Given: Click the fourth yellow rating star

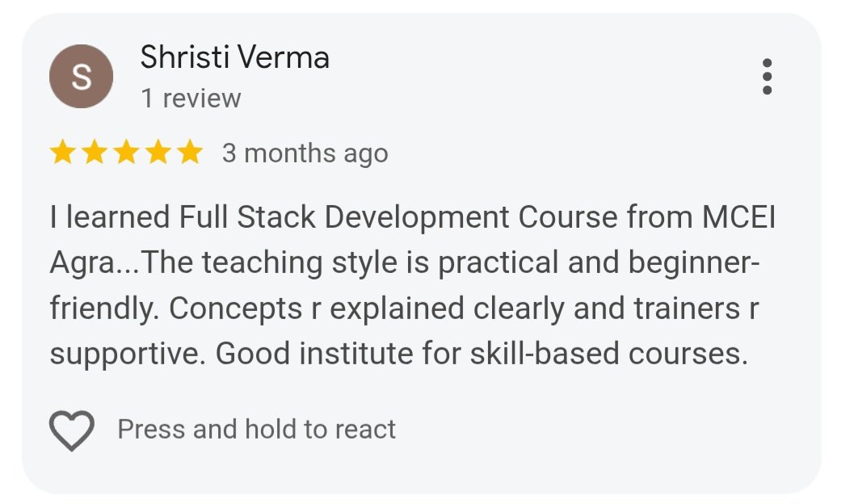Looking at the screenshot, I should coord(158,153).
